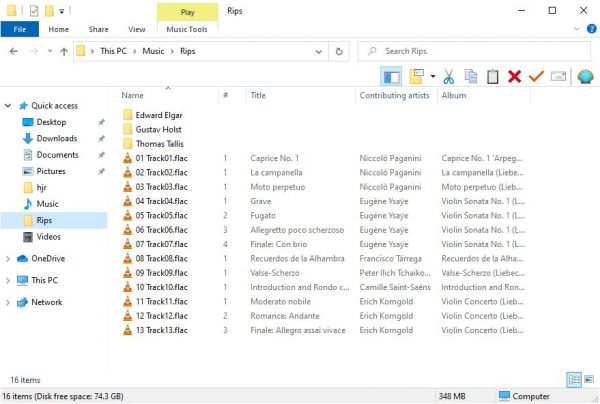Switch to the Home ribbon tab
This screenshot has height=404, width=600.
point(59,29)
